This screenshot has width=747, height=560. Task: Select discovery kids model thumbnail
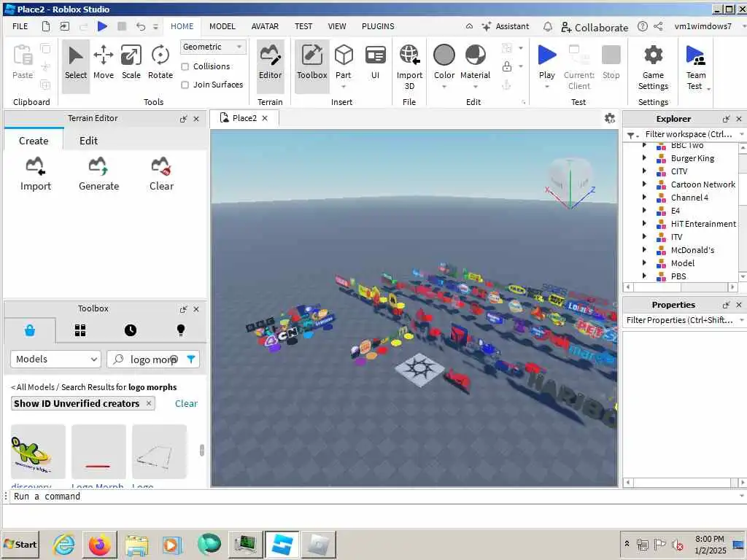[38, 451]
